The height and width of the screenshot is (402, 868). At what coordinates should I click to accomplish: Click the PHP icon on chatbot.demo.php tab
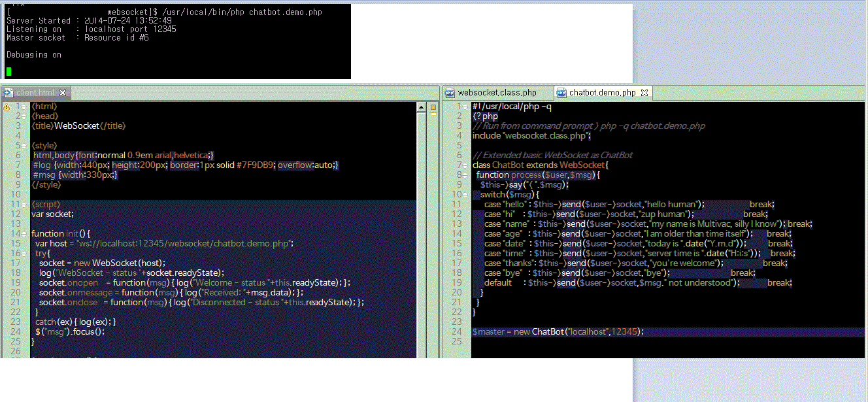561,93
